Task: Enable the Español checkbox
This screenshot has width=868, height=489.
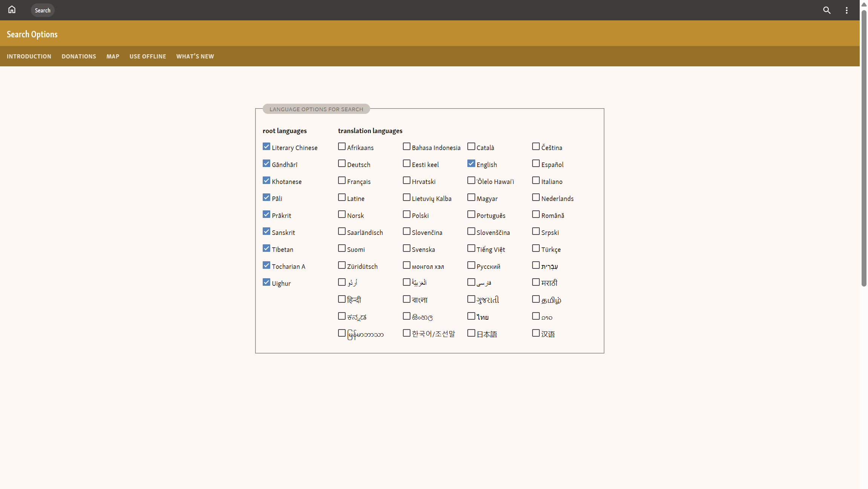Action: pyautogui.click(x=536, y=164)
